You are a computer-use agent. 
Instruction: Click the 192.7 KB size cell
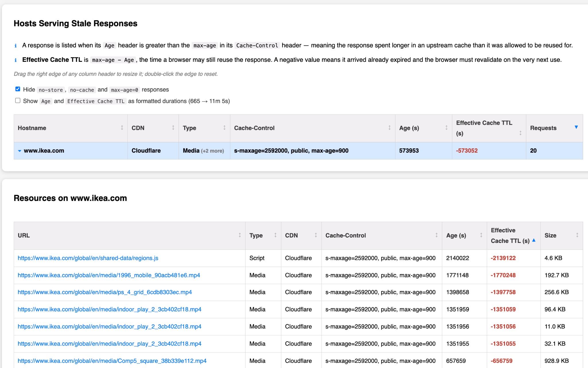562,275
